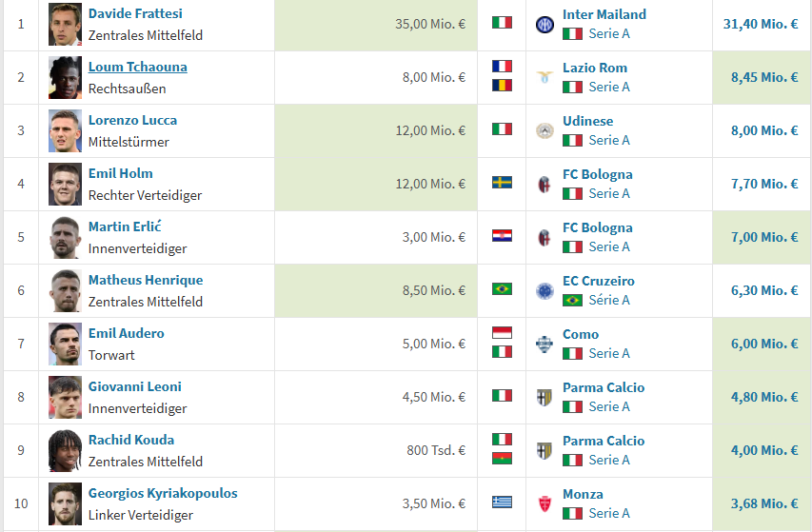The height and width of the screenshot is (532, 812).
Task: Open Parma Calcio in Giovanni Leoni row
Action: point(604,387)
